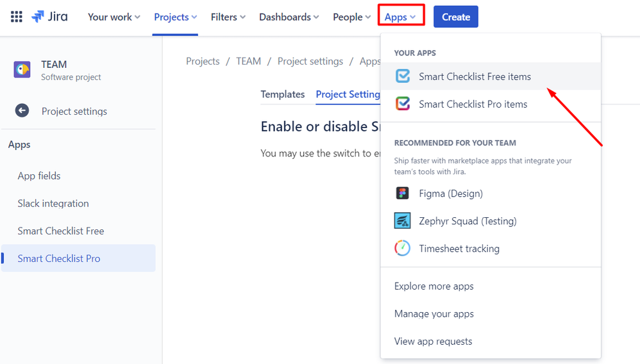Open Slack integration in sidebar

(x=78, y=203)
